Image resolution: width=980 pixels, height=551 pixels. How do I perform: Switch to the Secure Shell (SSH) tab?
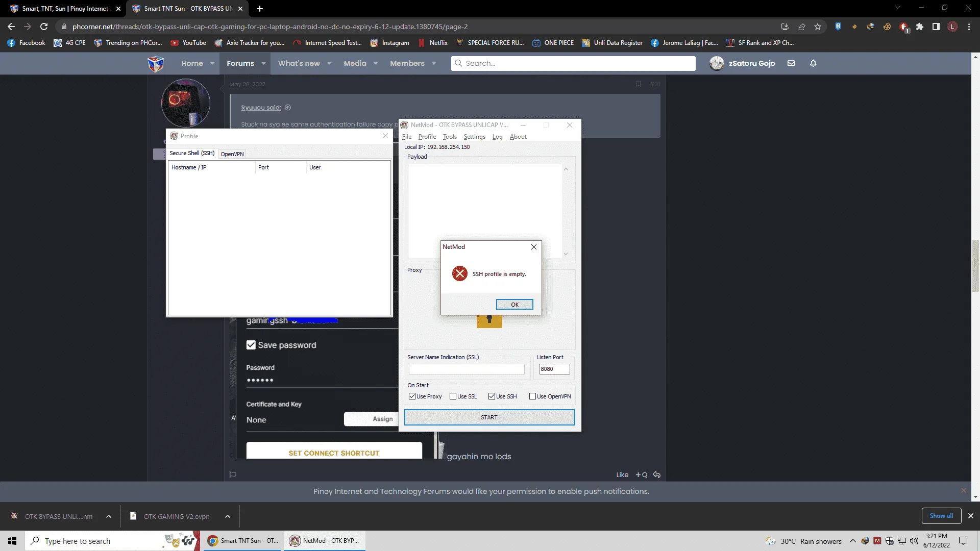[192, 153]
